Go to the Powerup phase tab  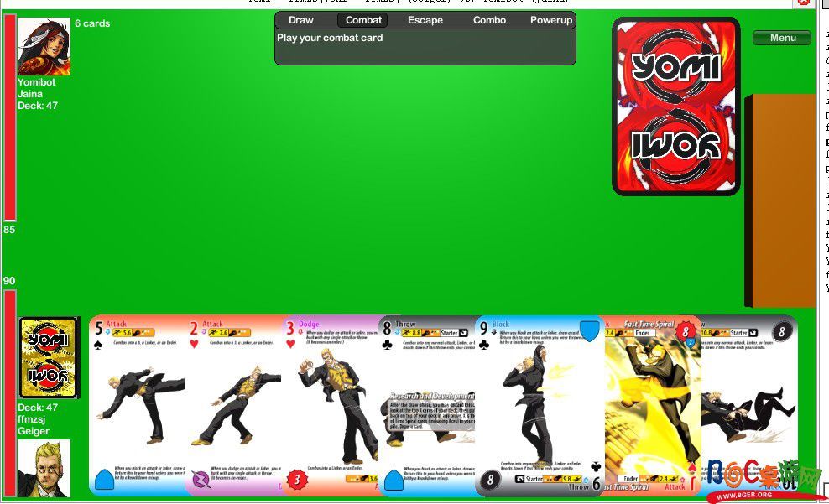coord(551,20)
